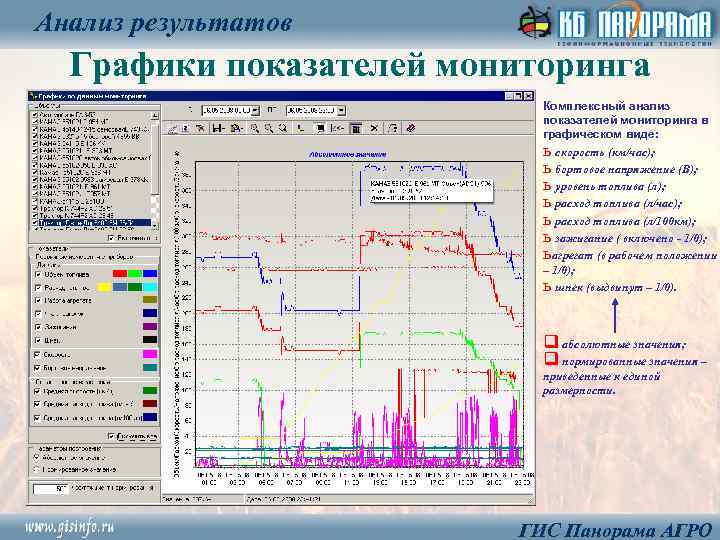The height and width of the screenshot is (540, 720).
Task: Click the teal swatch beside Бортовое напряжение
Action: click(150, 367)
